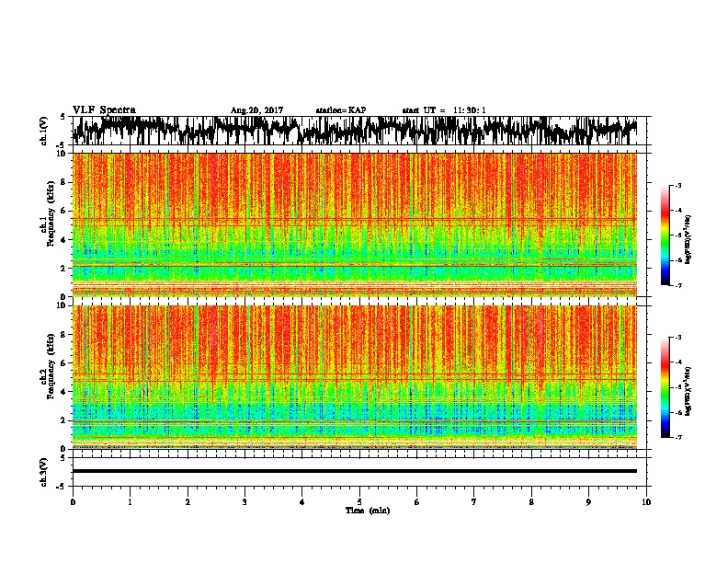
Task: Click the "start UT = 11:30: 1" label
Action: pos(444,110)
